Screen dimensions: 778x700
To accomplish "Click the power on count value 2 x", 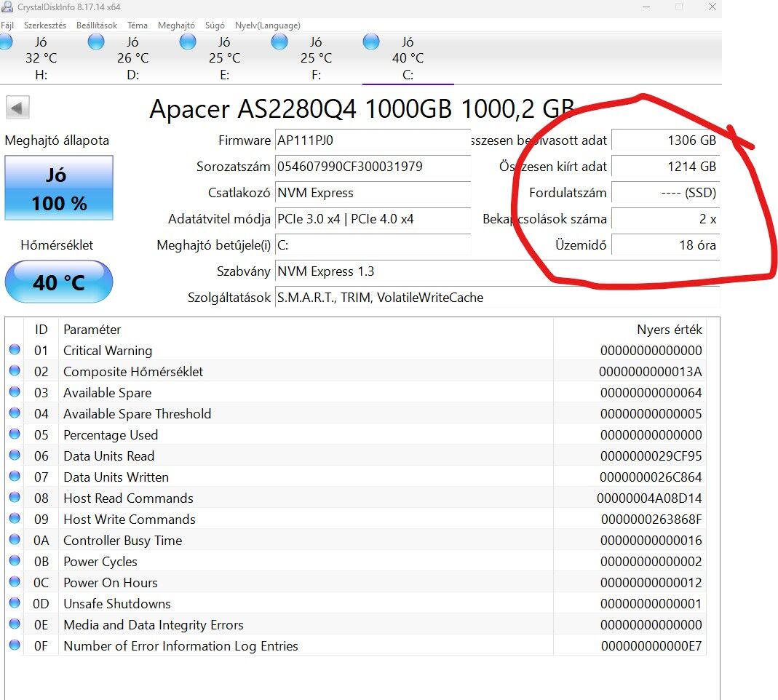I will pyautogui.click(x=665, y=219).
